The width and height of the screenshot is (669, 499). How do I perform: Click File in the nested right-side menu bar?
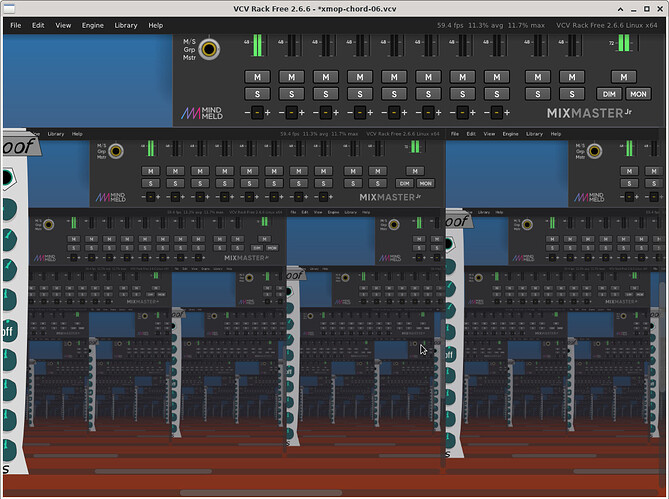(455, 134)
